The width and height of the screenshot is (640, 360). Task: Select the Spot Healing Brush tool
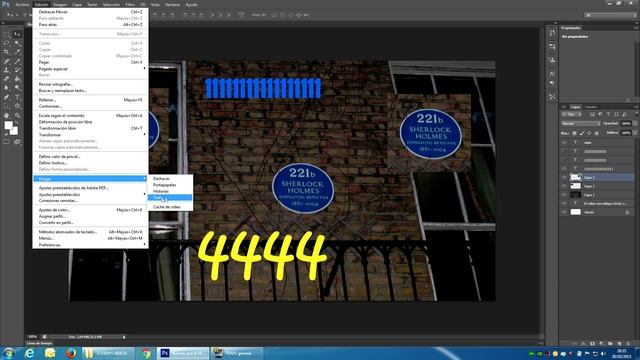[x=6, y=61]
